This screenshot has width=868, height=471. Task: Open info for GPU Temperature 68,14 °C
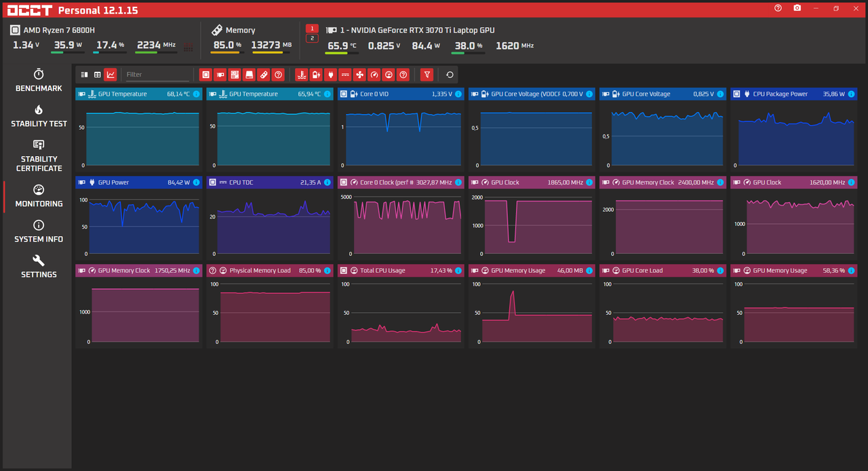point(197,94)
